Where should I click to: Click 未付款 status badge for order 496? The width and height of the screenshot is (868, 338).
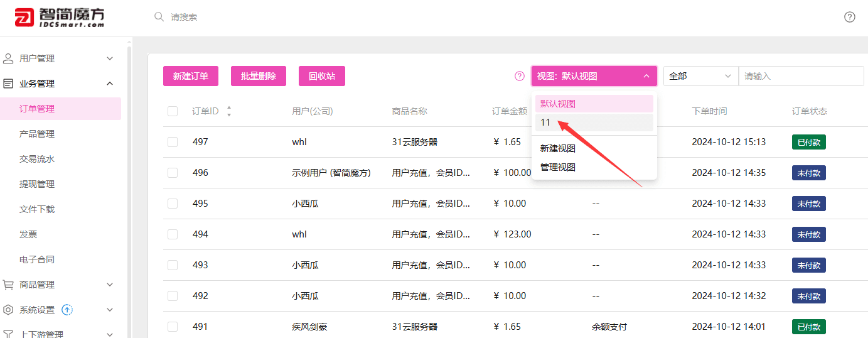coord(809,173)
